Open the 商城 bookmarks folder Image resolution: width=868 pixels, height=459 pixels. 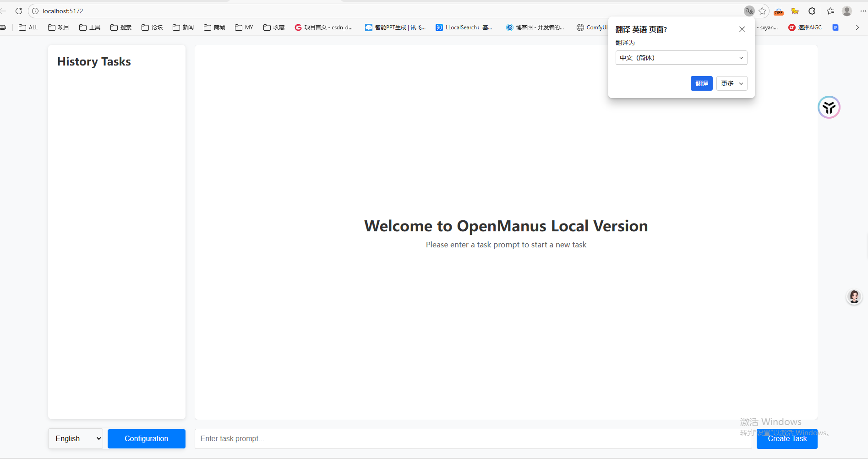(214, 27)
